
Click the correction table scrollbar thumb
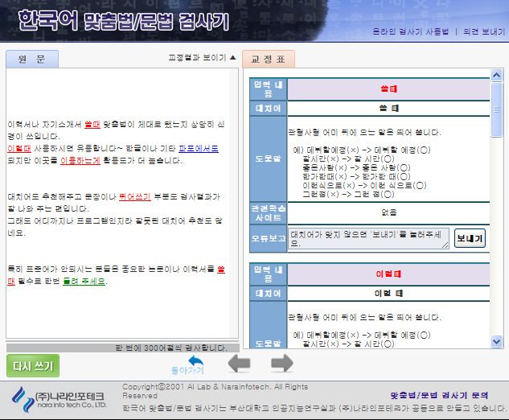[496, 109]
